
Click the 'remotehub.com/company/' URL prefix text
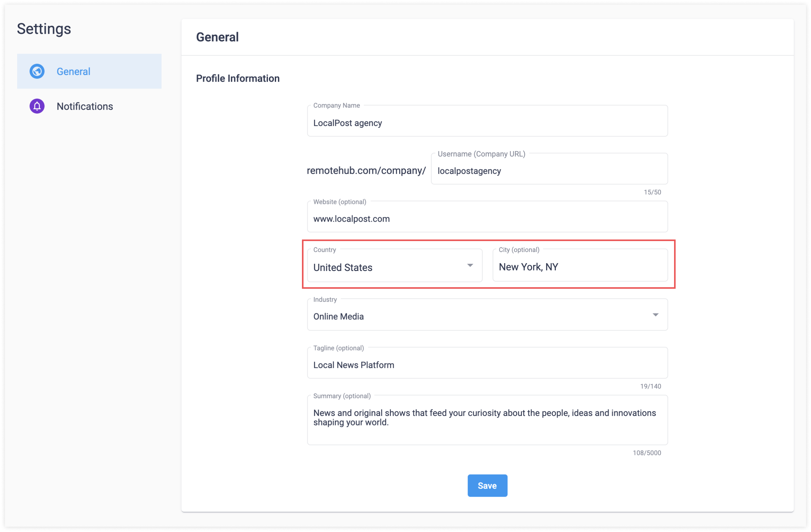point(366,171)
